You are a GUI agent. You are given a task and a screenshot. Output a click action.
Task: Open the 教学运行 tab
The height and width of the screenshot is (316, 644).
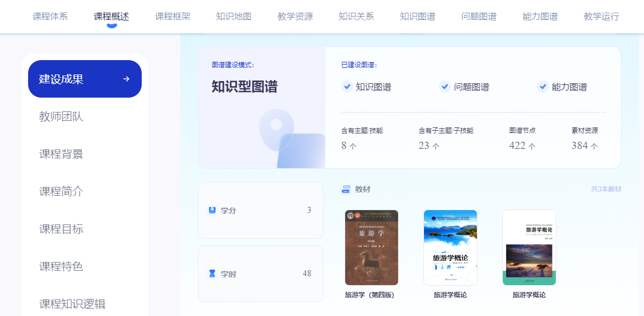point(601,17)
